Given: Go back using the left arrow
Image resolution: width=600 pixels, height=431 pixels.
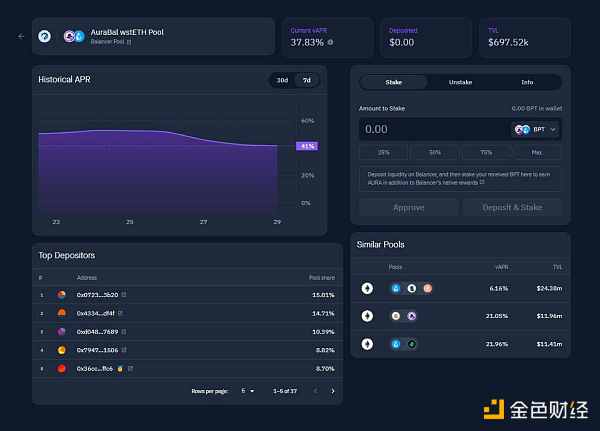Looking at the screenshot, I should [21, 36].
